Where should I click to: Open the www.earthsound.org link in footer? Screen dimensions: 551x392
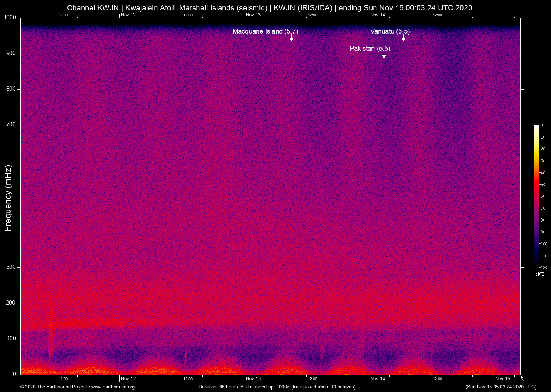(113, 387)
